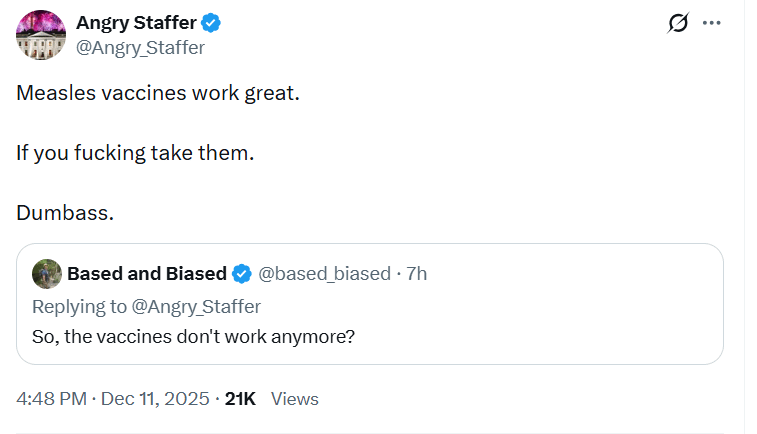Visit the @Angry_Staffer handle below the name
The image size is (757, 434).
tap(140, 46)
